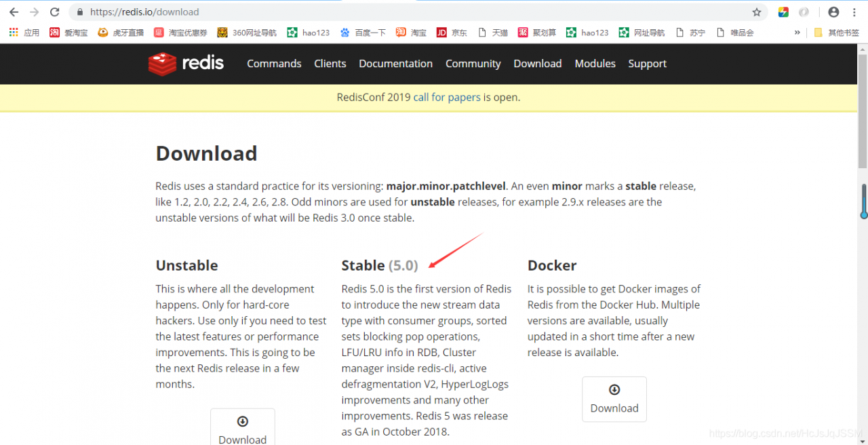Open the 聚划算 bookmark
868x445 pixels.
click(537, 33)
